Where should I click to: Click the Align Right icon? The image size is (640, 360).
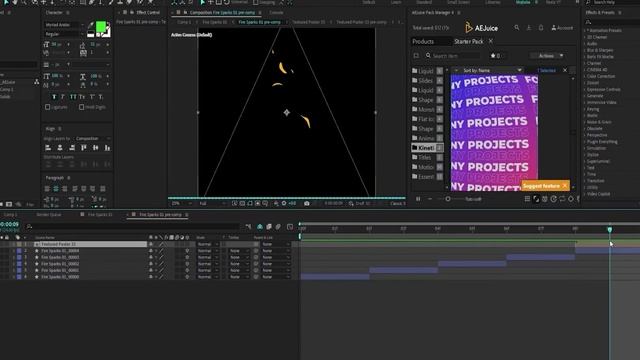(x=72, y=148)
